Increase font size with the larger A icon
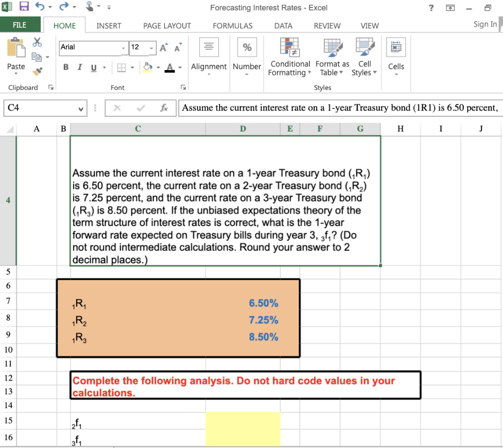Image resolution: width=503 pixels, height=448 pixels. pyautogui.click(x=164, y=48)
